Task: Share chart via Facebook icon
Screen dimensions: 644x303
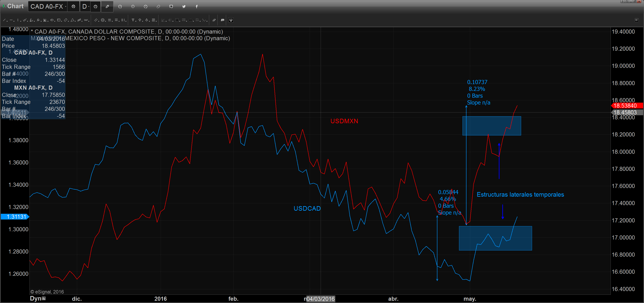Action: 197,7
